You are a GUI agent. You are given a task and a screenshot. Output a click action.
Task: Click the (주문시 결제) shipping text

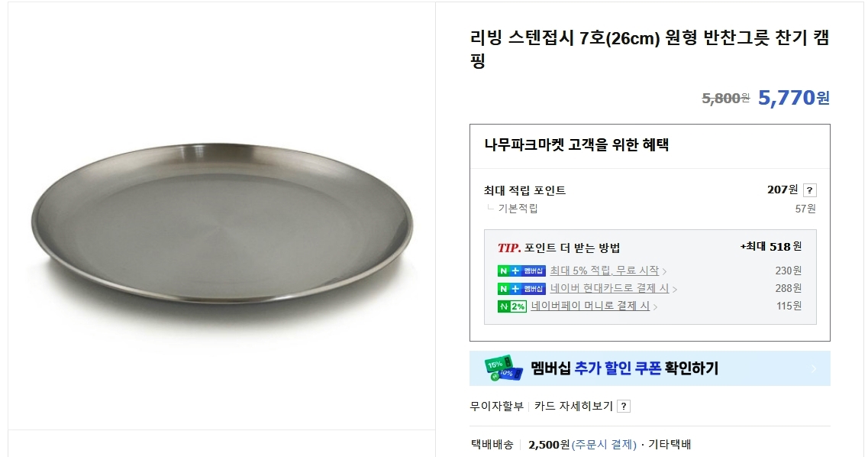tap(604, 445)
